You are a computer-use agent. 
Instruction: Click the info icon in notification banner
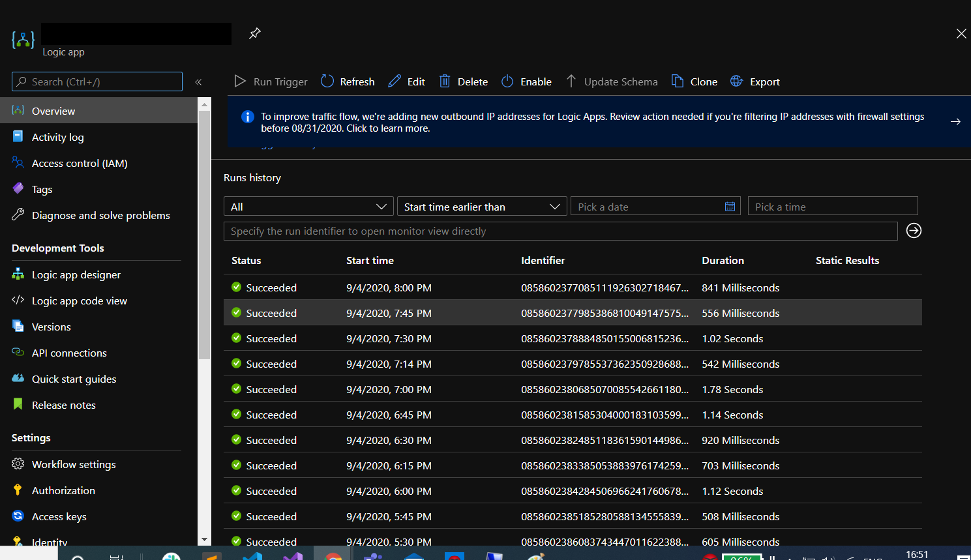[x=248, y=117]
